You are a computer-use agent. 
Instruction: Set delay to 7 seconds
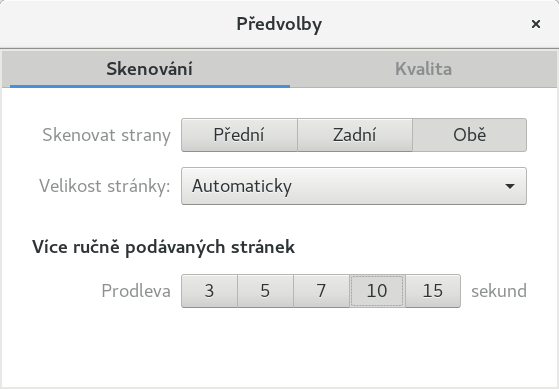(321, 291)
